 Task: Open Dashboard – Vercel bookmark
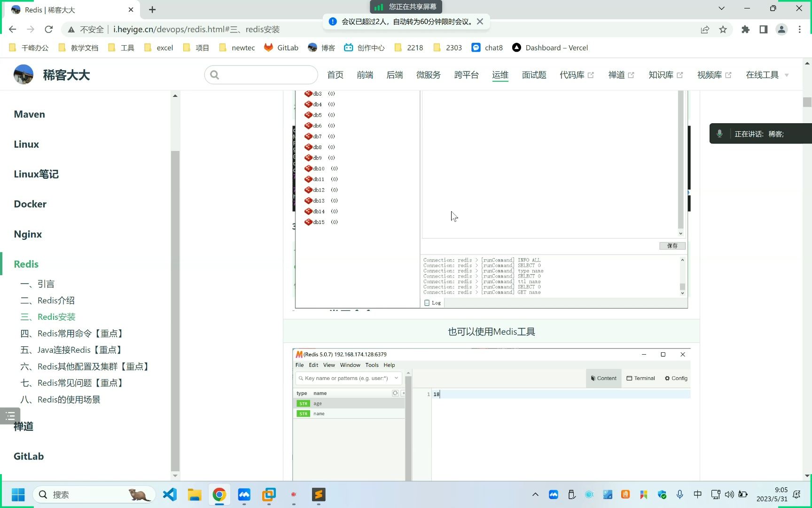coord(550,48)
